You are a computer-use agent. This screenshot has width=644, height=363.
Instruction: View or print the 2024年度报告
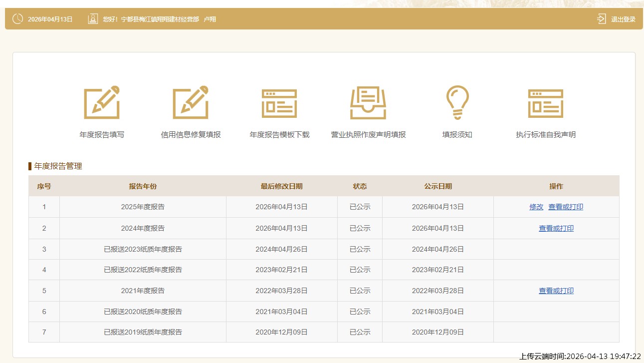[556, 228]
